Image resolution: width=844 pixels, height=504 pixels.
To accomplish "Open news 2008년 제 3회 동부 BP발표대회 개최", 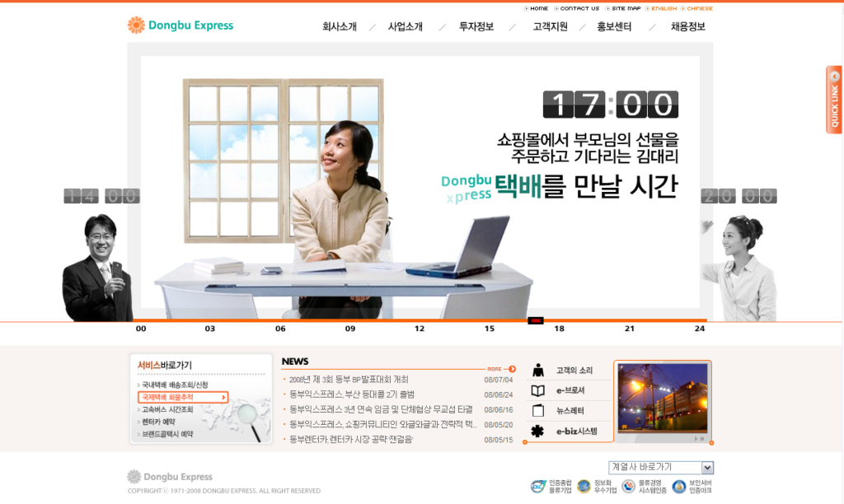I will click(349, 380).
